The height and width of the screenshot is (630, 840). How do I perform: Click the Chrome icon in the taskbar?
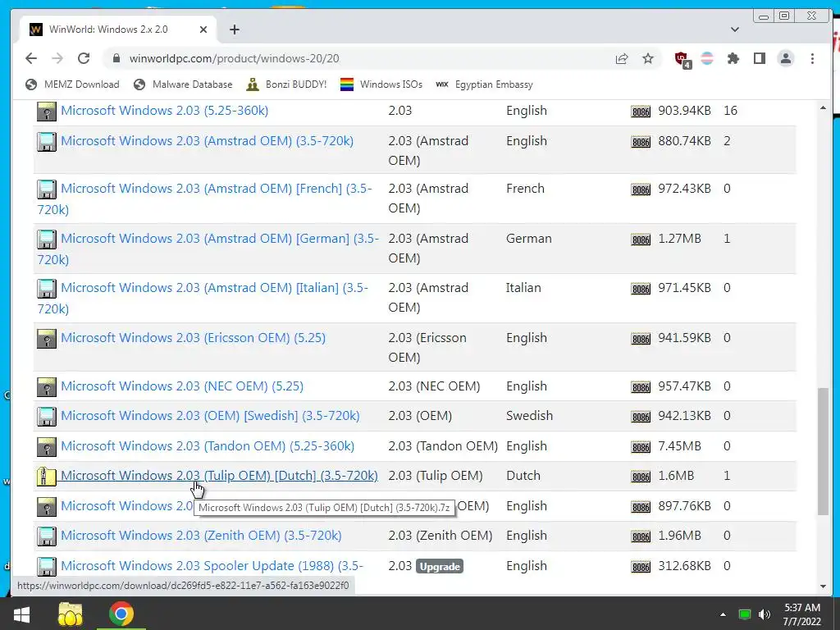(x=121, y=614)
